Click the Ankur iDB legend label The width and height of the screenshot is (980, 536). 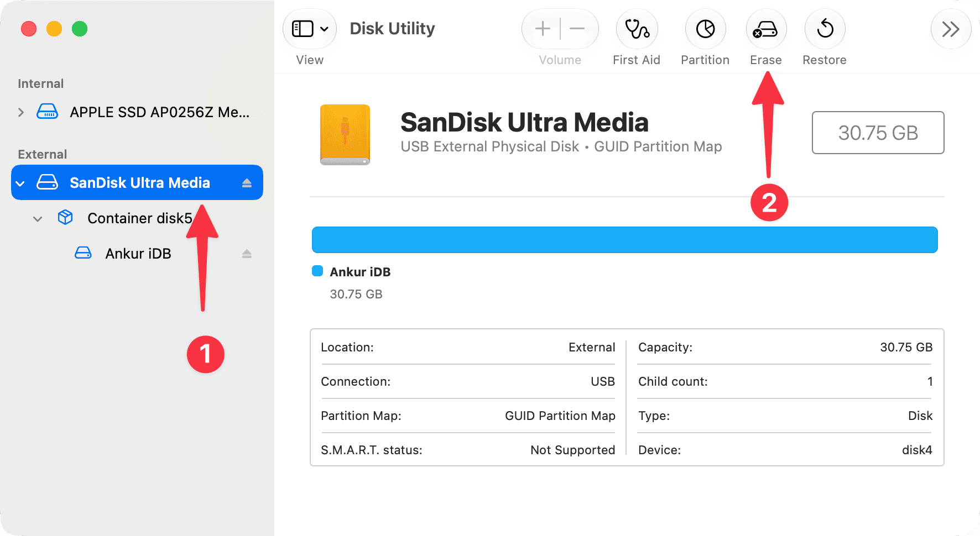[x=360, y=272]
